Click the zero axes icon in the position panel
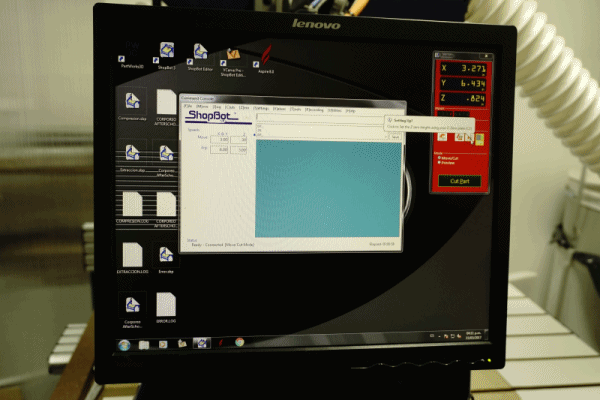This screenshot has width=600, height=400. (x=470, y=137)
